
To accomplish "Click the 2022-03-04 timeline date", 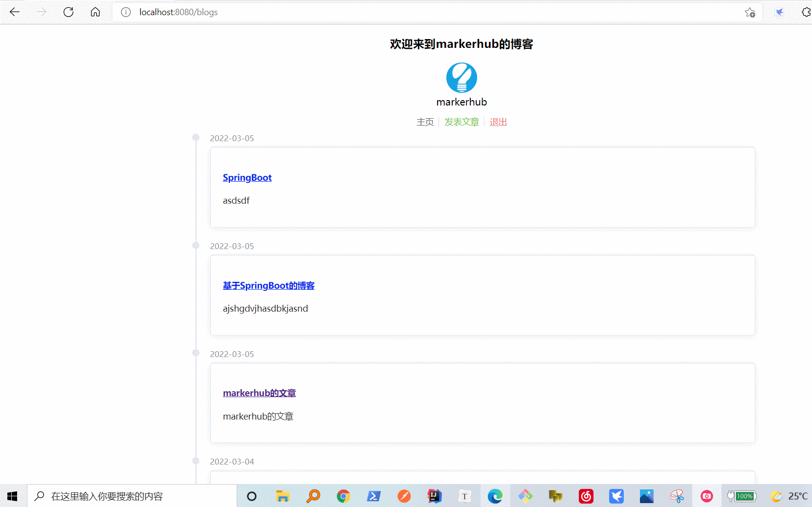I will (232, 462).
